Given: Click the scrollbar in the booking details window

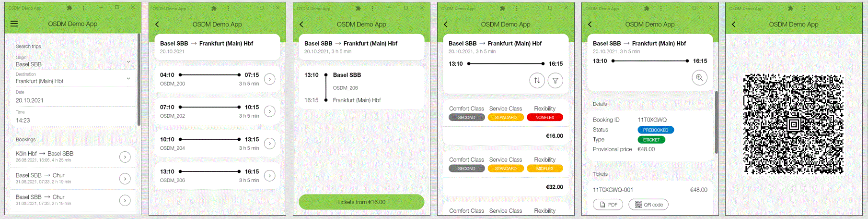Looking at the screenshot, I should pos(717,122).
